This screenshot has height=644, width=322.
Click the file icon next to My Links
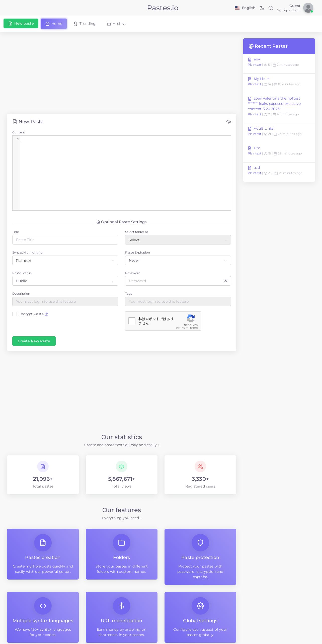pos(250,79)
